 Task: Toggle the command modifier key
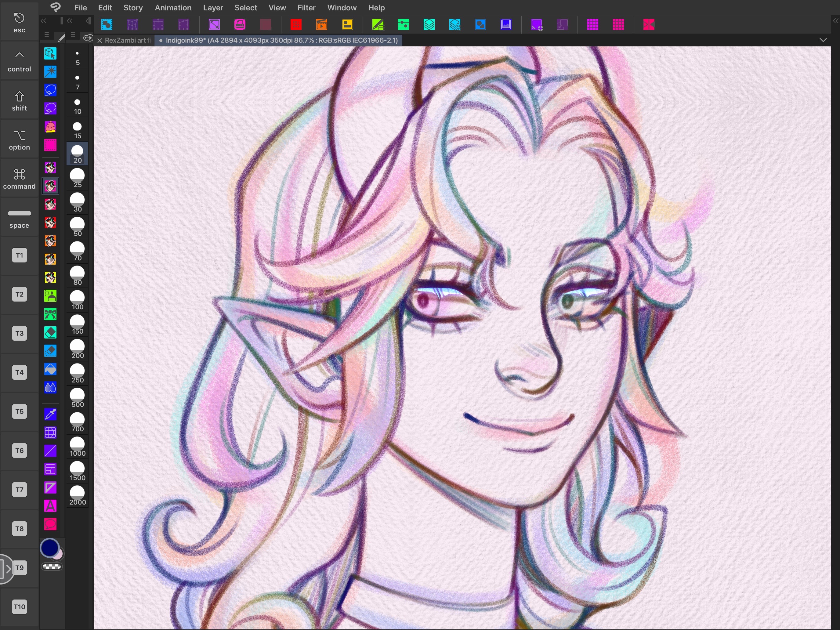pos(19,178)
